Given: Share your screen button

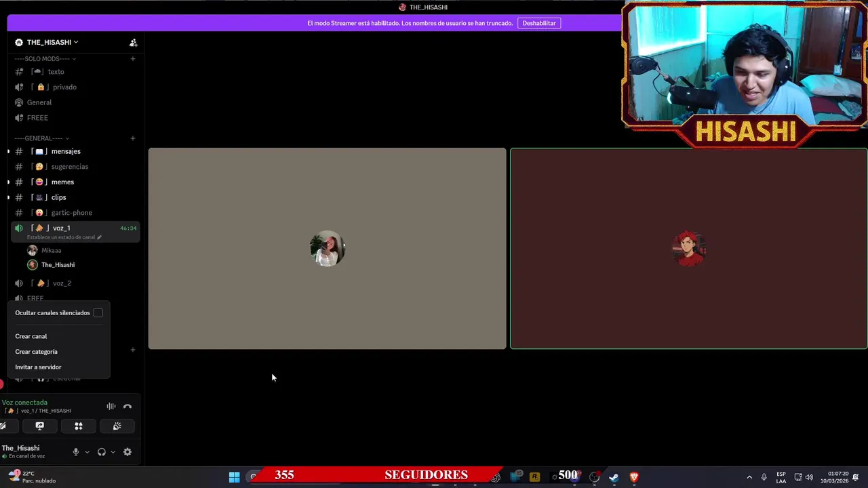Looking at the screenshot, I should [x=39, y=426].
